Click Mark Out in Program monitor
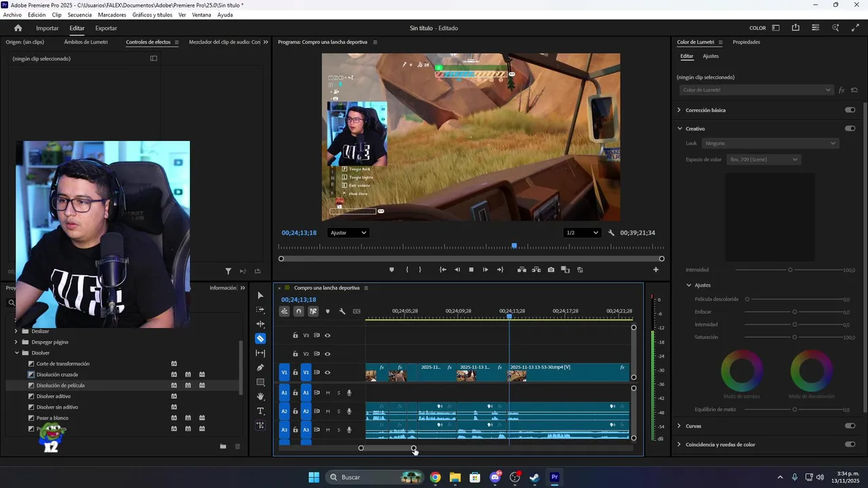This screenshot has height=488, width=868. click(x=420, y=270)
